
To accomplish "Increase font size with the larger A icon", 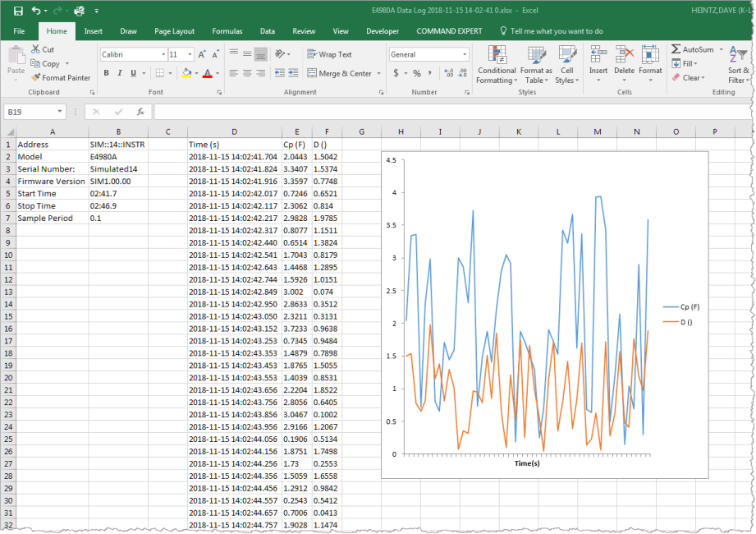I will point(202,54).
